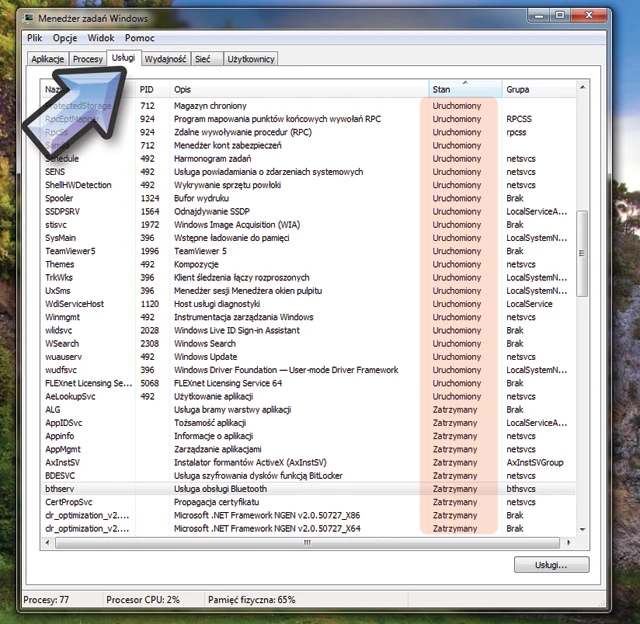Image resolution: width=640 pixels, height=624 pixels.
Task: Click description 'Bufor wydruku'
Action: [x=201, y=198]
